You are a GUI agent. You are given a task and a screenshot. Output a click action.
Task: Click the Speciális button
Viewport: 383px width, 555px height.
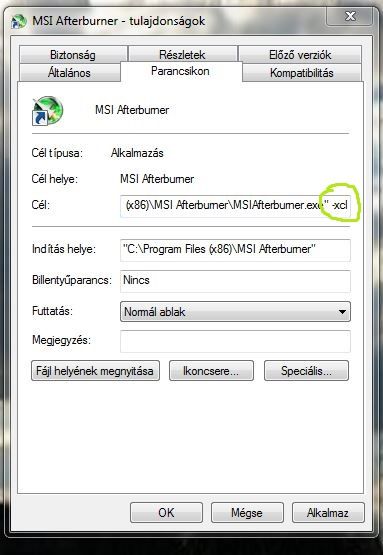coord(306,371)
